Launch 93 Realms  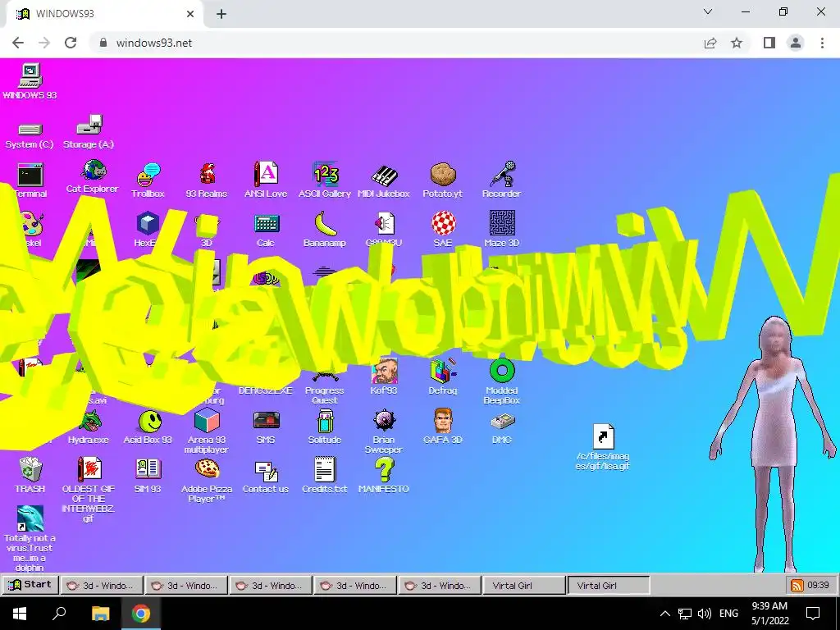click(x=207, y=174)
